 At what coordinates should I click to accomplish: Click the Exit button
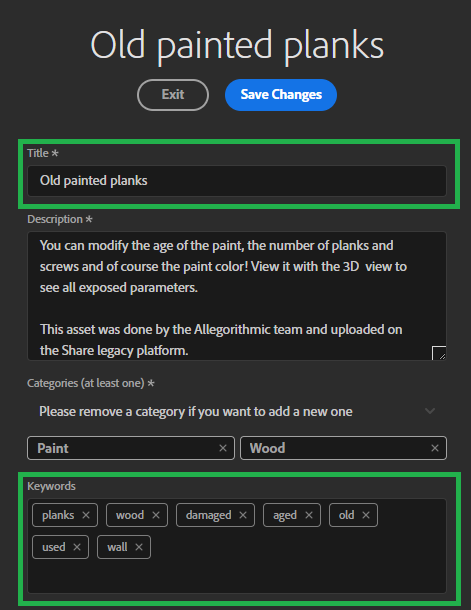tap(173, 95)
